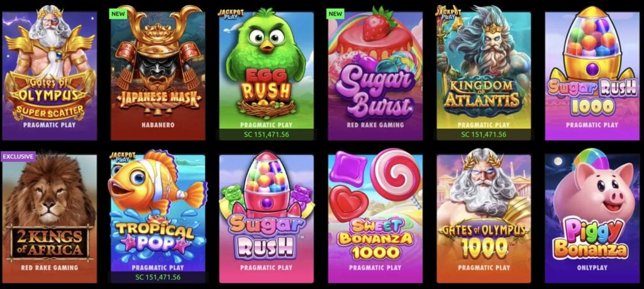This screenshot has height=289, width=644.
Task: Click the SC 151,471.56 jackpot under Egg Rush
Action: click(x=266, y=135)
